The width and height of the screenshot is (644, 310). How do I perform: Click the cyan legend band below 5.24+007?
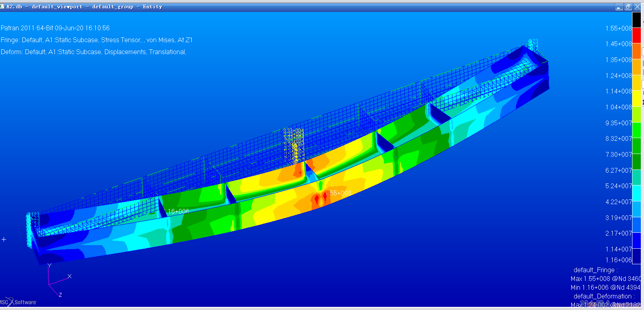click(636, 193)
